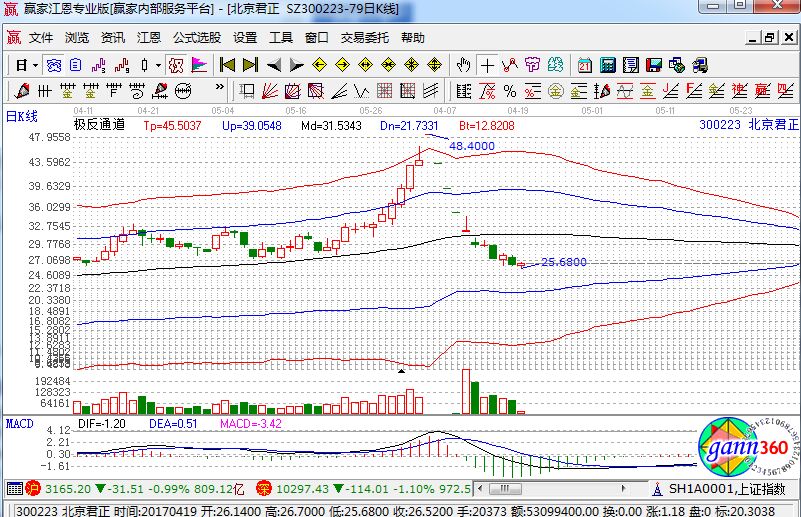This screenshot has height=517, width=801.
Task: Open the calculator tool
Action: point(607,65)
